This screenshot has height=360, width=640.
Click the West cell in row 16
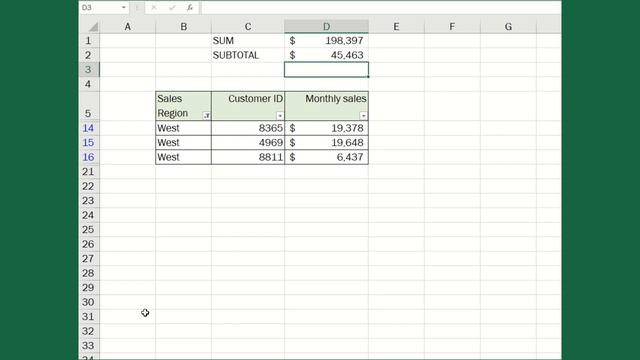click(x=184, y=157)
